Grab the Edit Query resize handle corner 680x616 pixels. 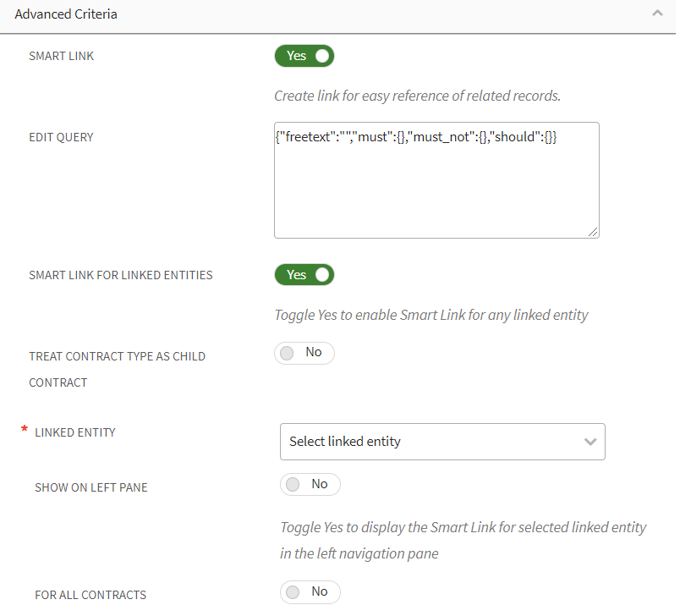point(594,232)
